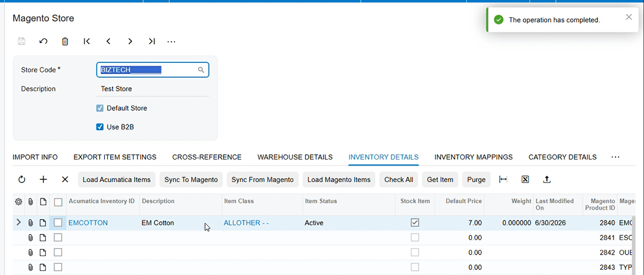Screen dimensions: 644x275
Task: Open the Export Item Settings tab
Action: (115, 157)
